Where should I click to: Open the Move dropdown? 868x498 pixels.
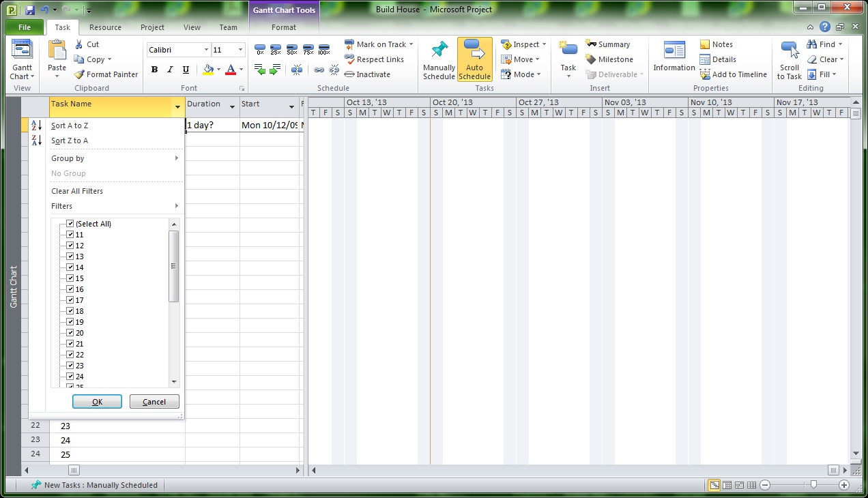521,59
